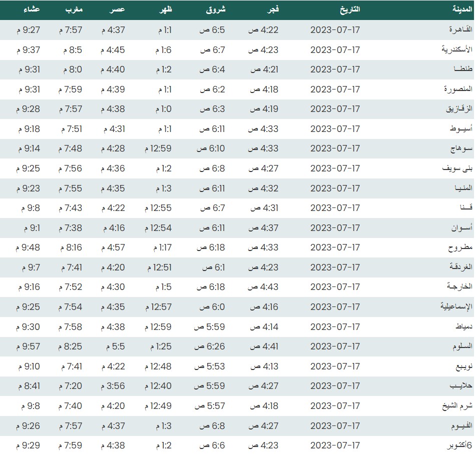This screenshot has width=476, height=454.
Task: Click the 3:56 عصر time for حلايب
Action: click(113, 386)
